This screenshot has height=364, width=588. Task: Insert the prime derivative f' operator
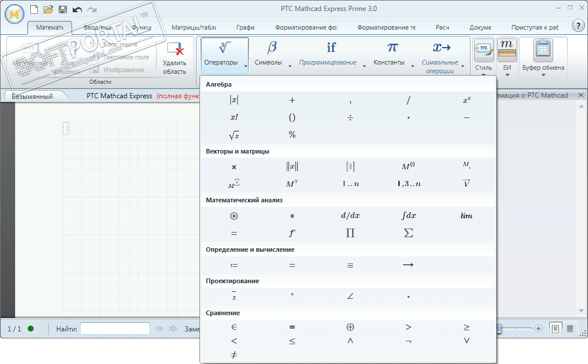[x=292, y=233]
